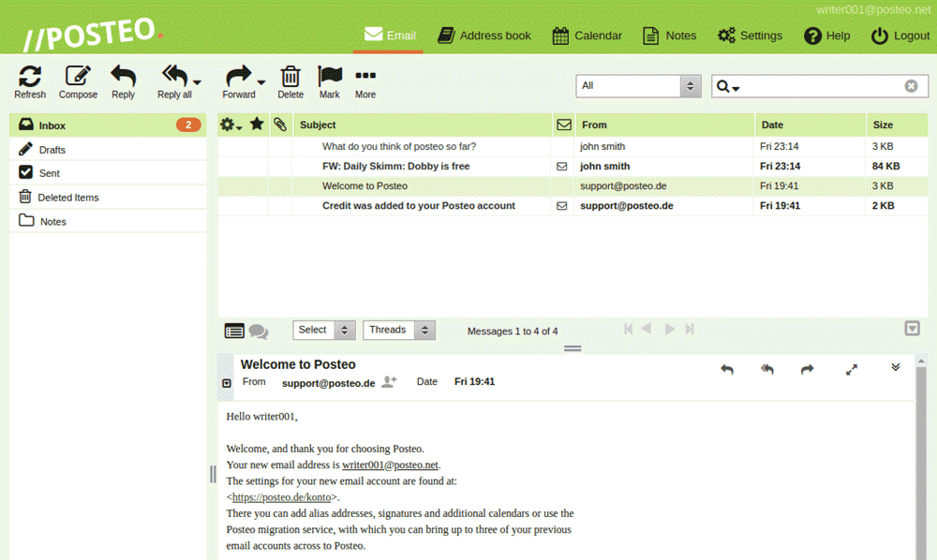Open the Forward options arrow
Viewport: 937px width, 560px height.
click(261, 81)
